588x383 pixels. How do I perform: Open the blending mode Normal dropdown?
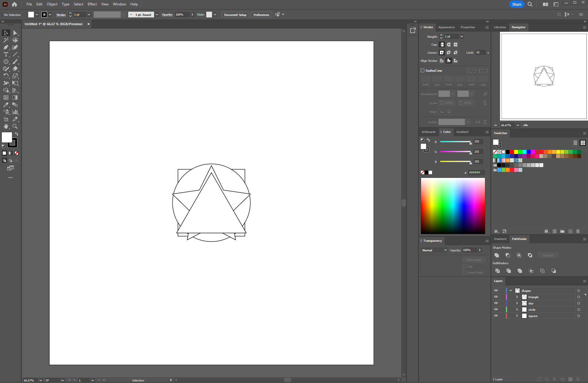tap(434, 250)
